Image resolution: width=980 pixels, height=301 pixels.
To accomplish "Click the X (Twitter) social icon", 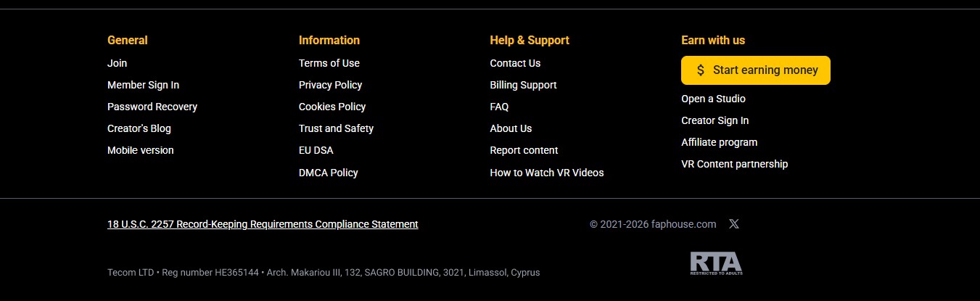I will coord(733,224).
